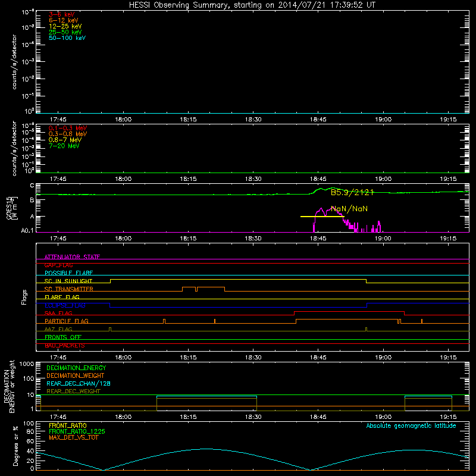
Task: Select the 0.1-0.3 MeV legend label
Action: tap(68, 128)
